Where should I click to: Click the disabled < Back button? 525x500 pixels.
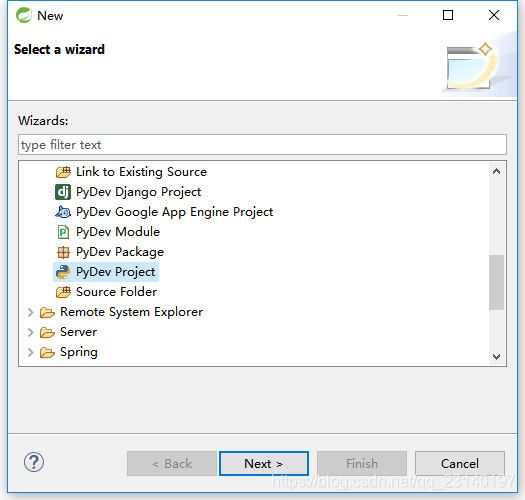(172, 463)
